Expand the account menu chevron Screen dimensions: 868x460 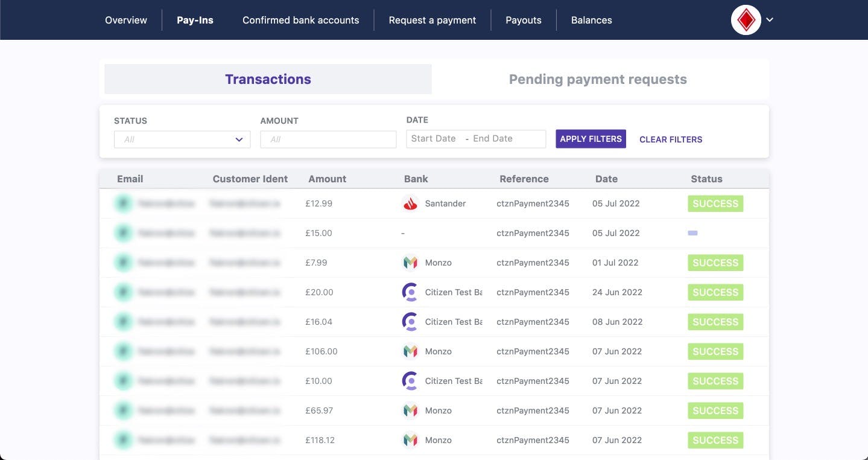click(x=770, y=20)
